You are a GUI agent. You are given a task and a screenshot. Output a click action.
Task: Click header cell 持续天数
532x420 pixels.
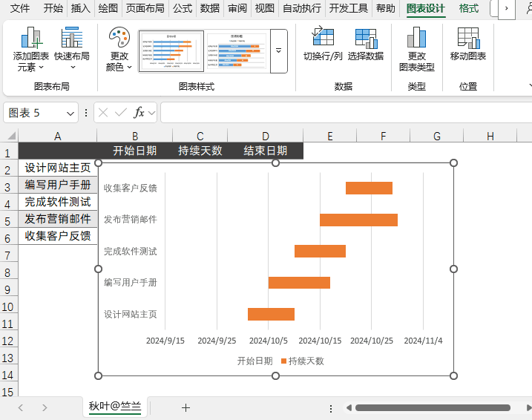(x=200, y=151)
